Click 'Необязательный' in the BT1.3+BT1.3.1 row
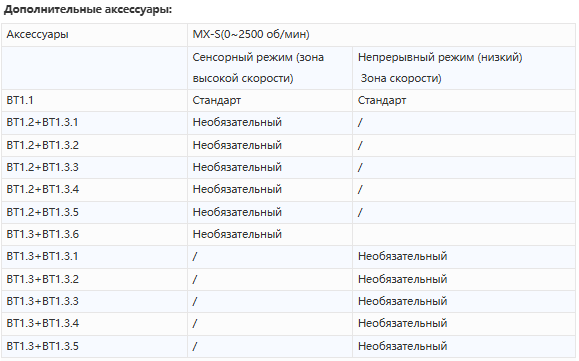Screen dimensions: 579x361 (x=402, y=257)
